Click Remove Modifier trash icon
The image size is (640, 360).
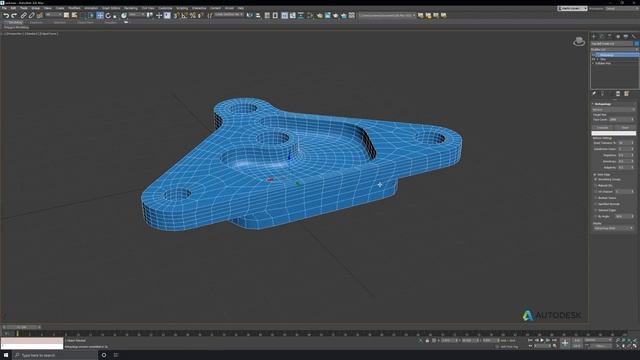(x=618, y=93)
